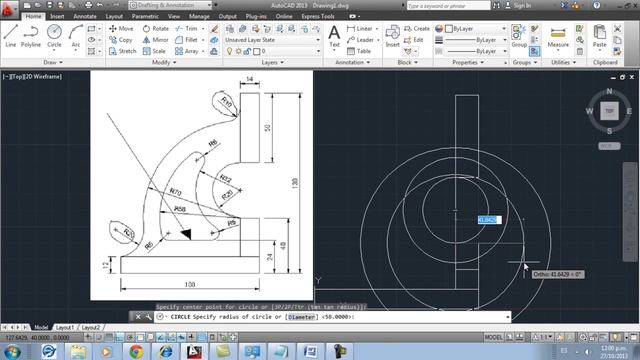The height and width of the screenshot is (360, 640).
Task: Select the Stretch command
Action: tap(122, 51)
